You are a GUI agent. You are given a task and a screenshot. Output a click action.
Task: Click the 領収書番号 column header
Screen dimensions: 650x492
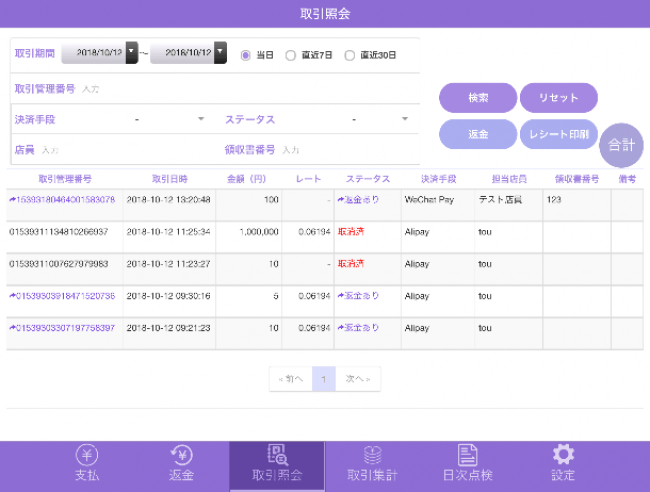(x=577, y=179)
